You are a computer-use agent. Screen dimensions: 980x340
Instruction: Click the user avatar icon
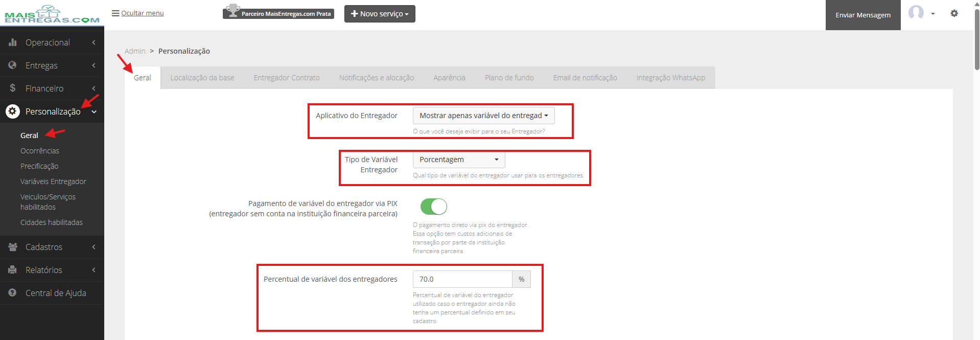pyautogui.click(x=916, y=13)
